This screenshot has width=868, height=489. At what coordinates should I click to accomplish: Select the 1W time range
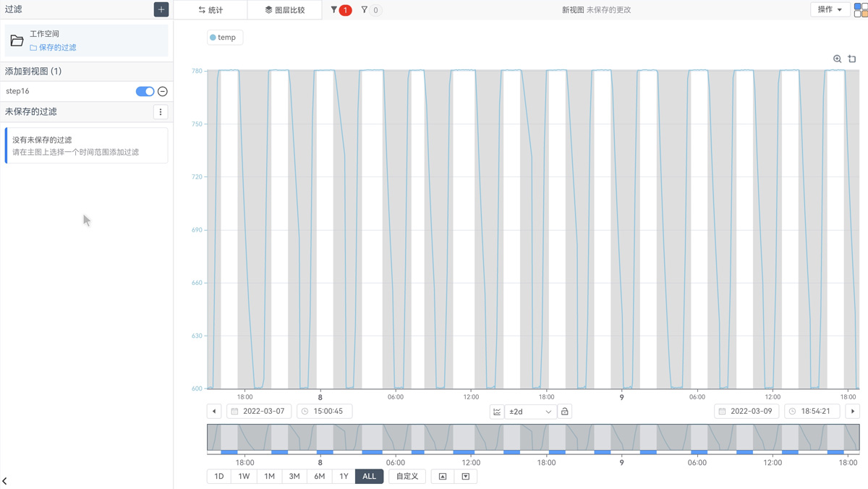[244, 477]
